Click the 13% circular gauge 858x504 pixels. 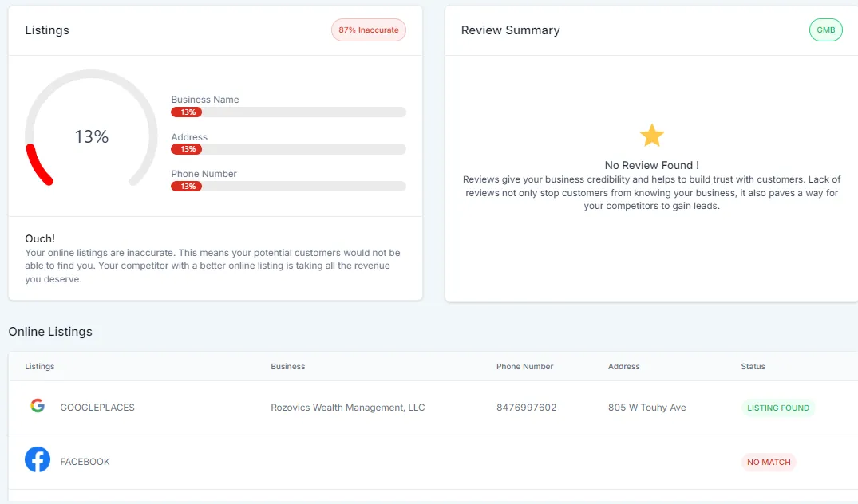pos(91,128)
